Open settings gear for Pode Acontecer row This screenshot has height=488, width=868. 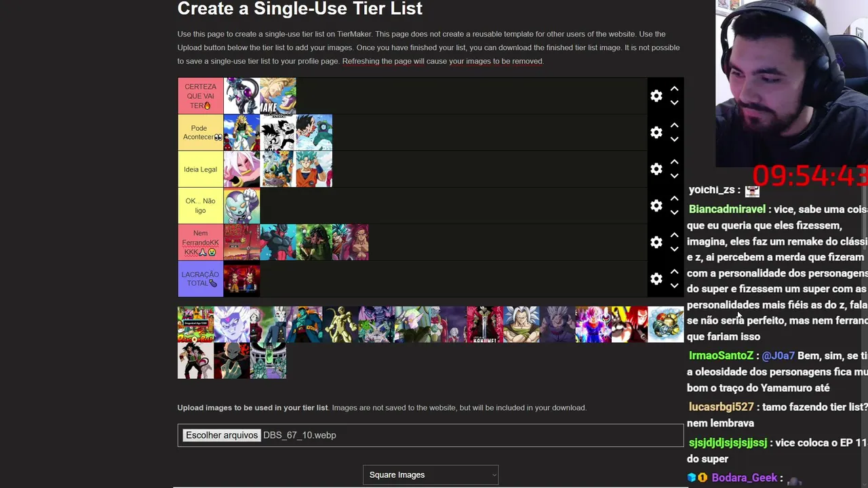pos(656,133)
